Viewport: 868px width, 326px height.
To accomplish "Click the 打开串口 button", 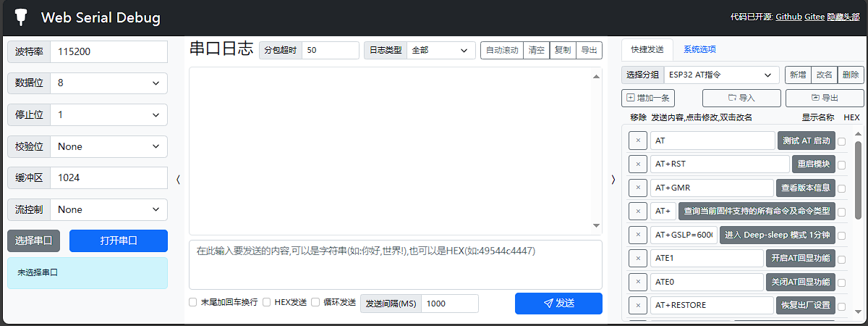I will 118,241.
